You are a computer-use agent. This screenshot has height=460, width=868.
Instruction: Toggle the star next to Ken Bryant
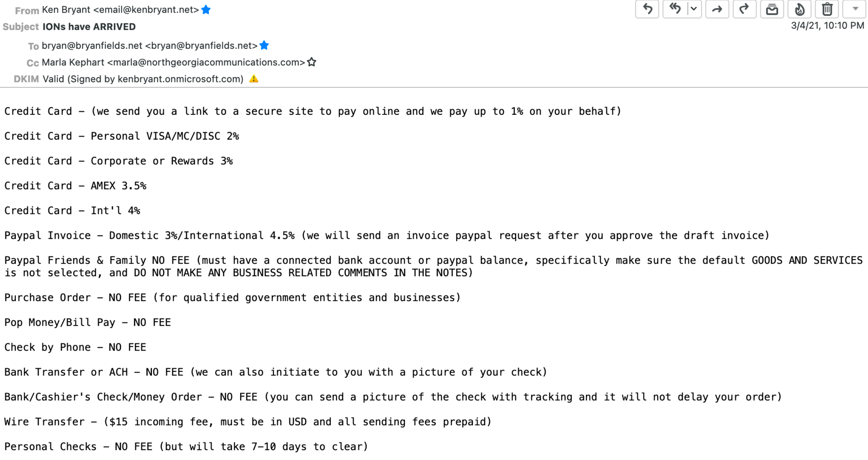pos(206,9)
